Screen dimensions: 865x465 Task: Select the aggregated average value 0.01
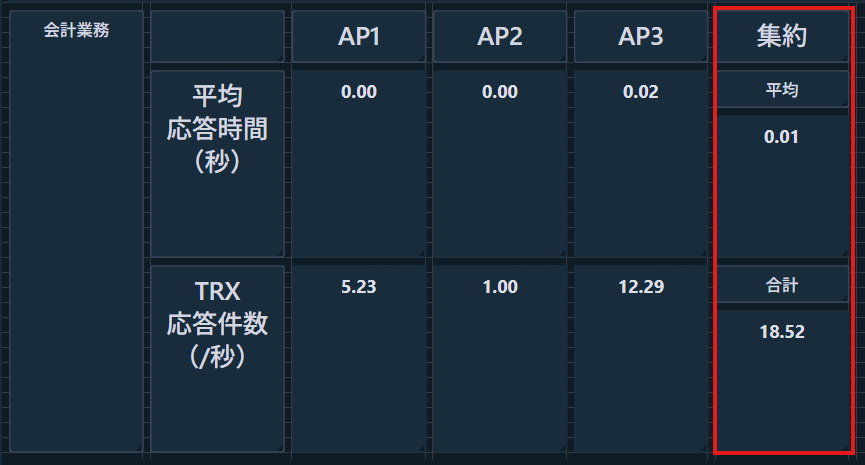coord(781,137)
